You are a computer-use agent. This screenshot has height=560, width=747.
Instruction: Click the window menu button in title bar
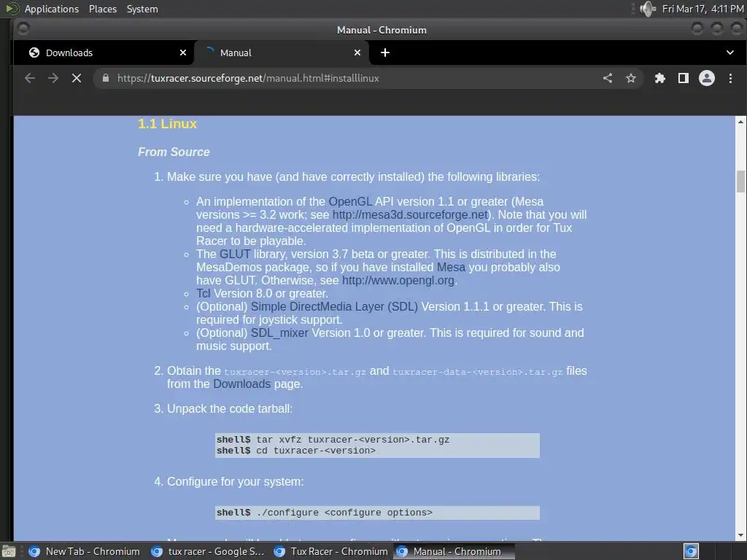coord(23,29)
